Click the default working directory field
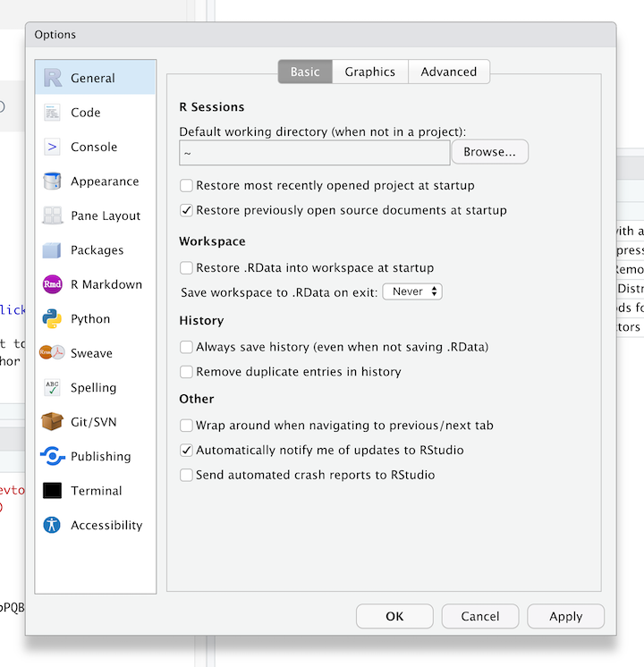 (314, 153)
